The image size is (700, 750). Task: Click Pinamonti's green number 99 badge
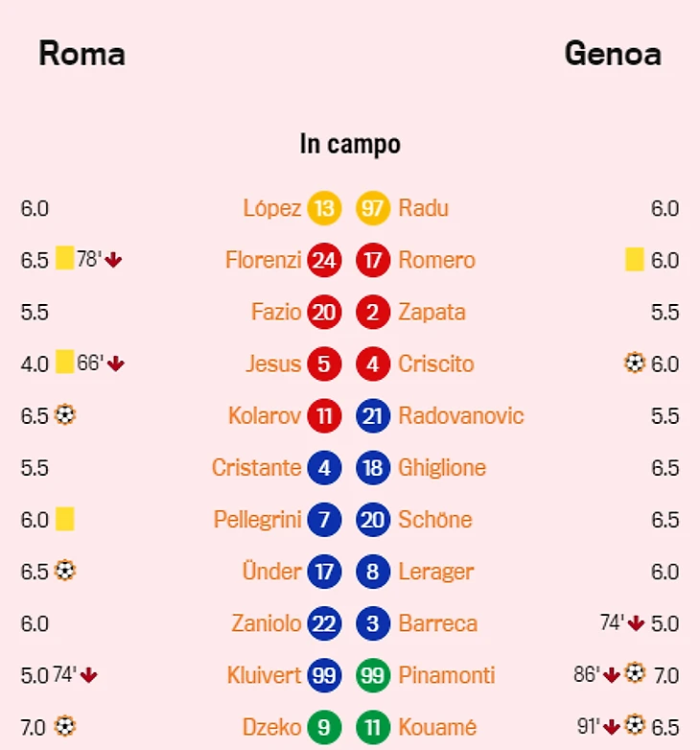pyautogui.click(x=373, y=675)
